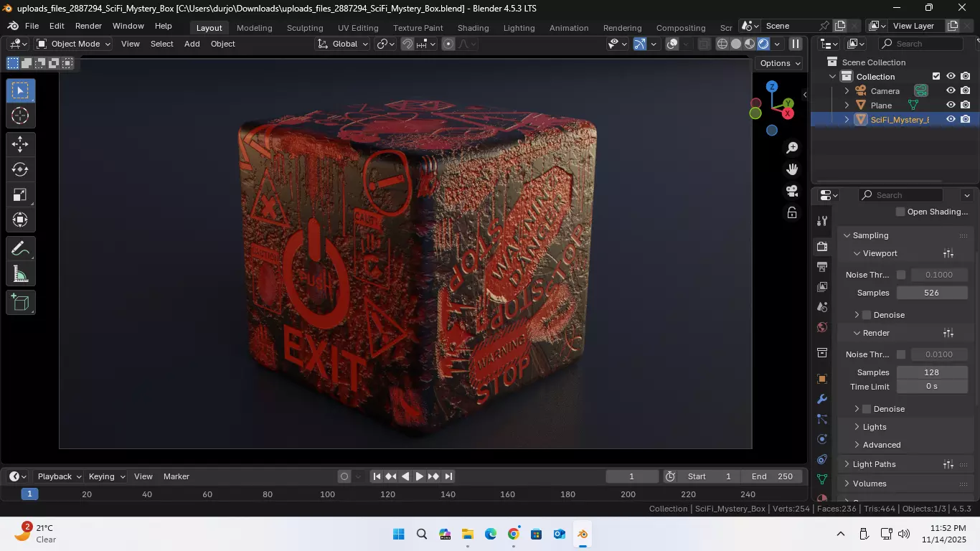Viewport: 980px width, 551px height.
Task: Activate the Cursor tool
Action: point(20,116)
